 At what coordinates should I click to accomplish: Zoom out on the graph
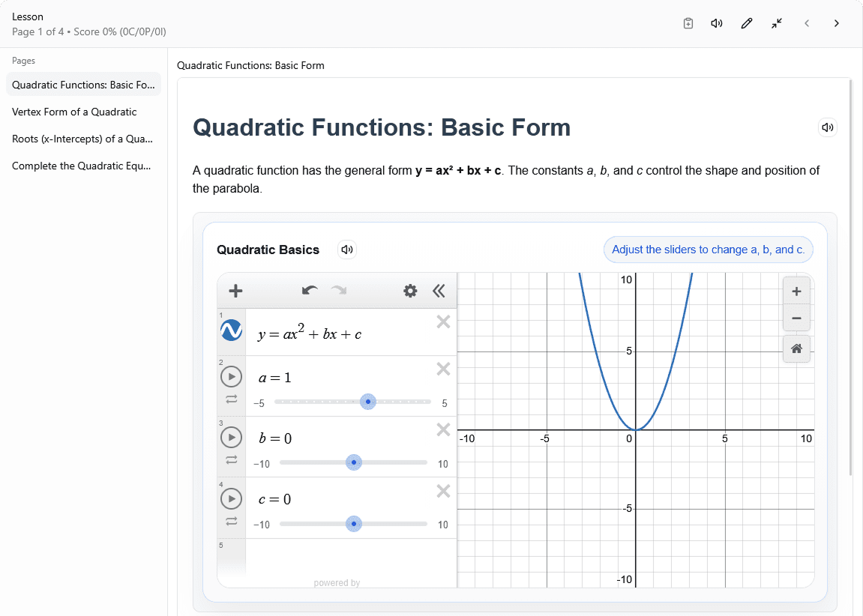tap(796, 318)
